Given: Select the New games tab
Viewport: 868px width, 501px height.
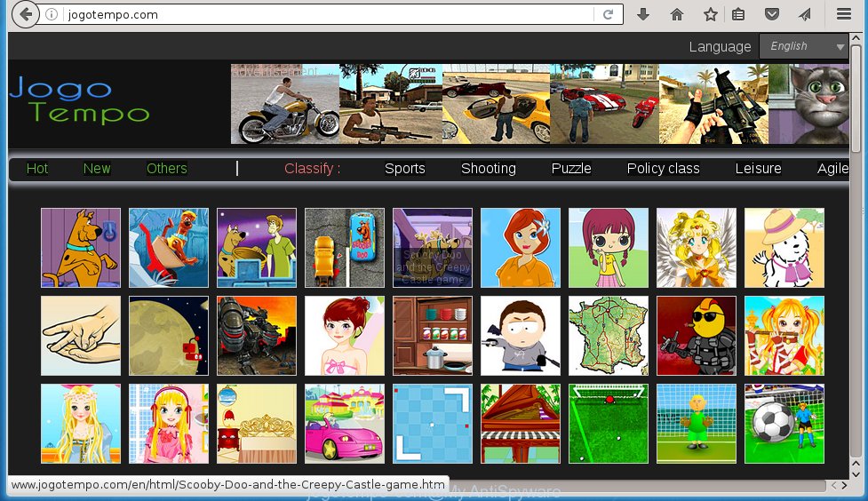Looking at the screenshot, I should (x=97, y=168).
